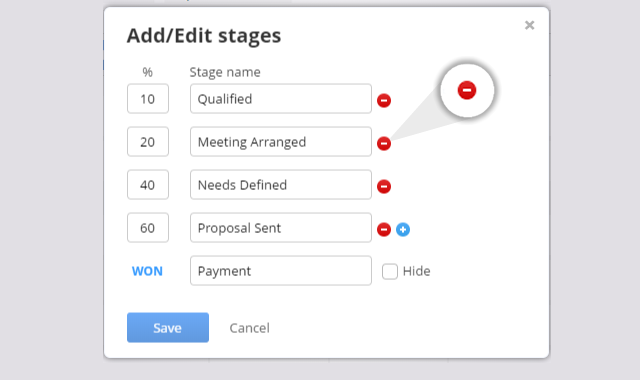The image size is (640, 380).
Task: Remove the Needs Defined stage row
Action: 384,186
